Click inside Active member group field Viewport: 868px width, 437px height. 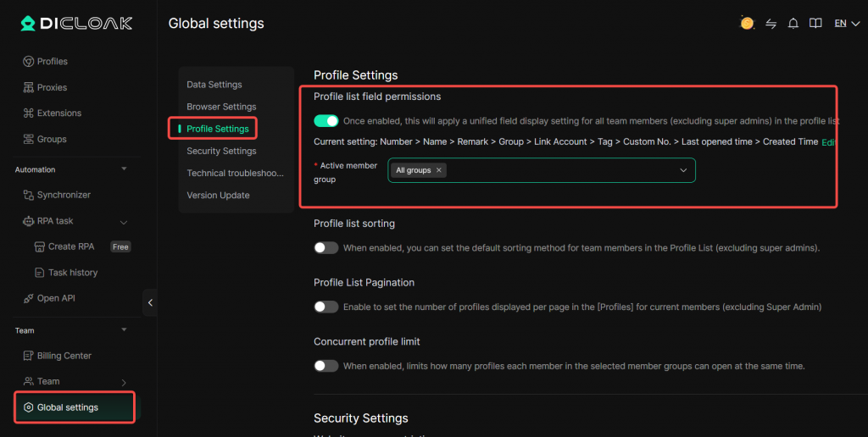point(542,170)
